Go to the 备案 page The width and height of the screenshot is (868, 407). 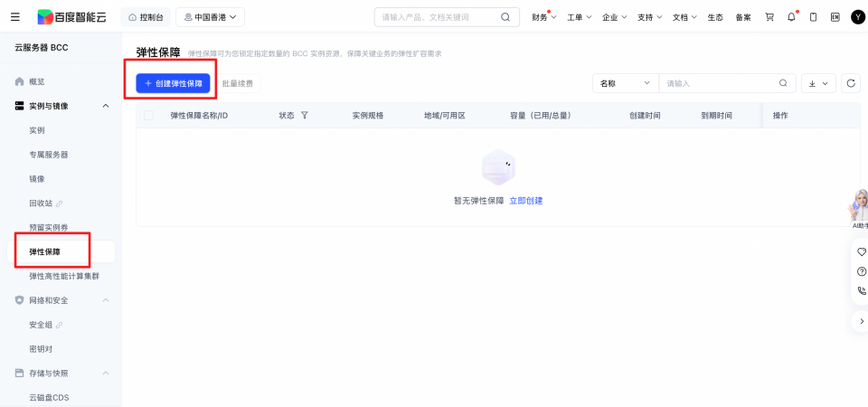(x=743, y=17)
